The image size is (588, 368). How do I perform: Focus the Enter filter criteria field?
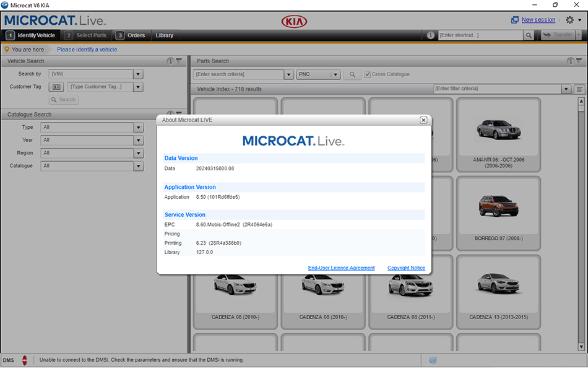click(x=498, y=89)
